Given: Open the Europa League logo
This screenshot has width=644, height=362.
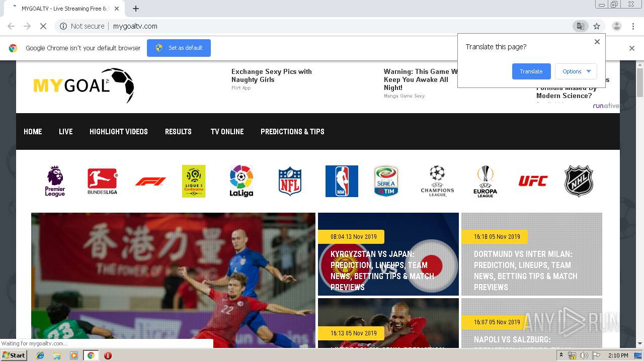Looking at the screenshot, I should pos(485,181).
